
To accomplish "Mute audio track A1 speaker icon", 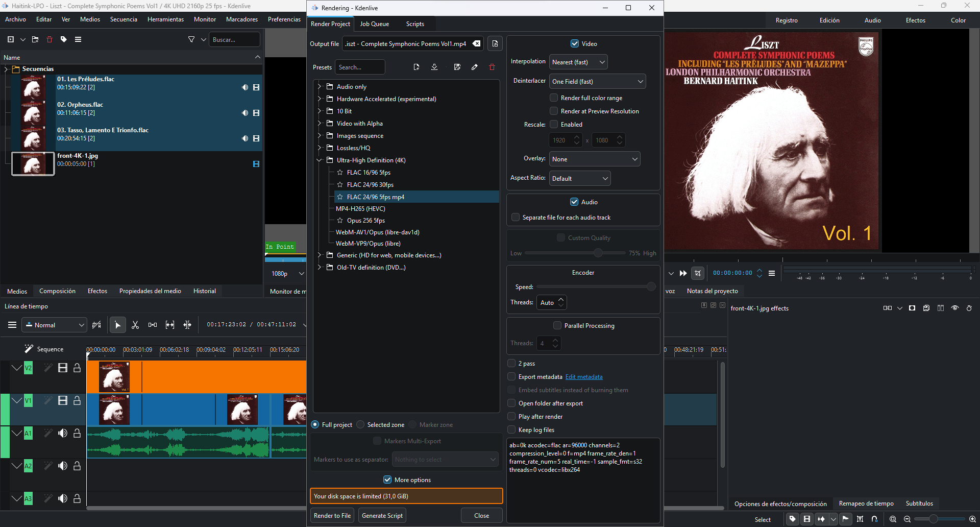I will pyautogui.click(x=63, y=434).
